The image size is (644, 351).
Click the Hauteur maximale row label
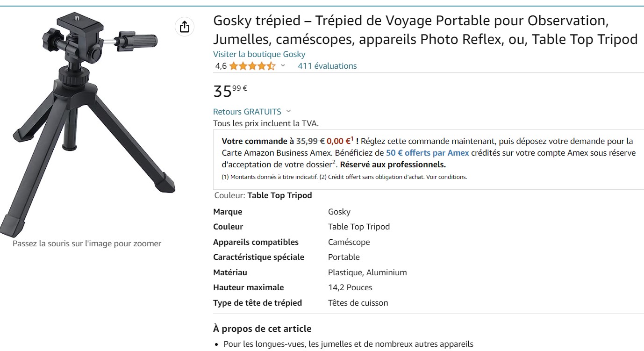[x=248, y=287]
